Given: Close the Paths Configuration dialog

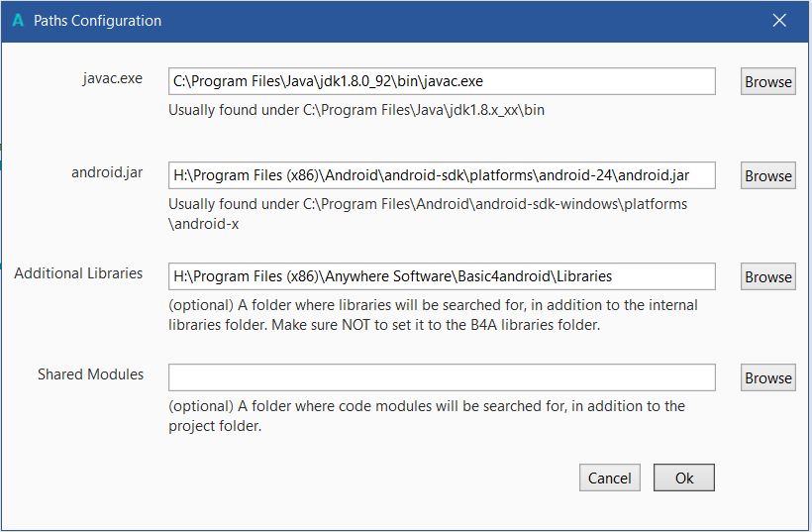Looking at the screenshot, I should tap(779, 21).
